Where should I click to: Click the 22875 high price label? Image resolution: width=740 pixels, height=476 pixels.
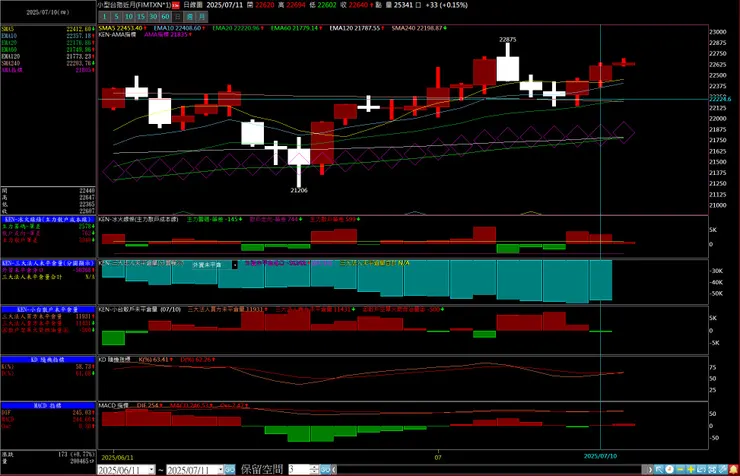pyautogui.click(x=507, y=40)
